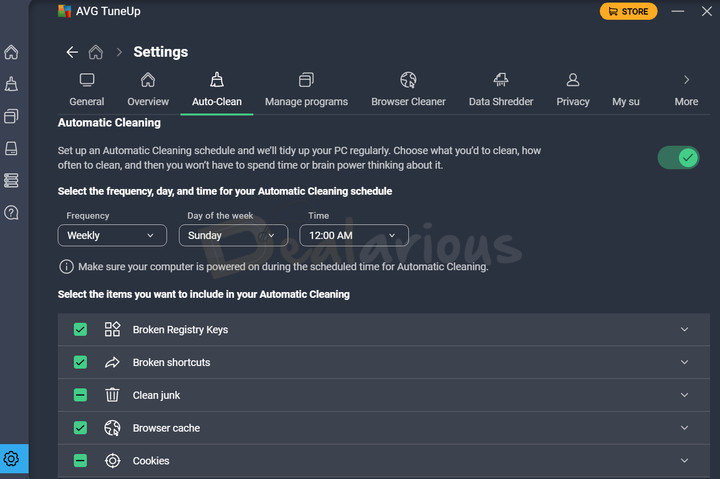Click the orange STORE button
720x479 pixels.
(x=628, y=11)
